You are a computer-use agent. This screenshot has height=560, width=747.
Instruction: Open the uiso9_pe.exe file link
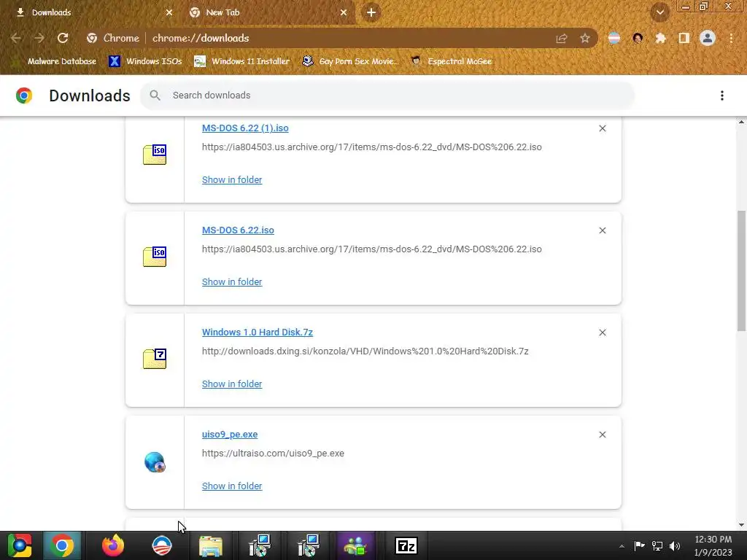point(230,435)
